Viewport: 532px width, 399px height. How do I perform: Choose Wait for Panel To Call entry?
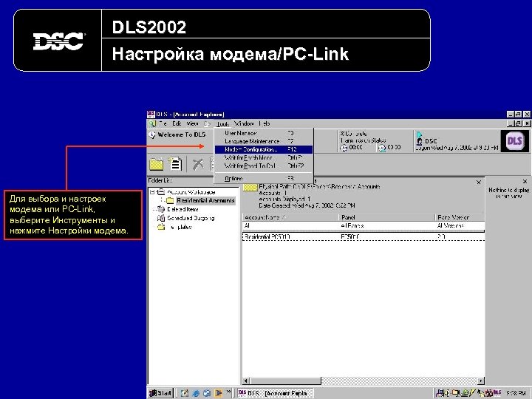click(x=263, y=166)
